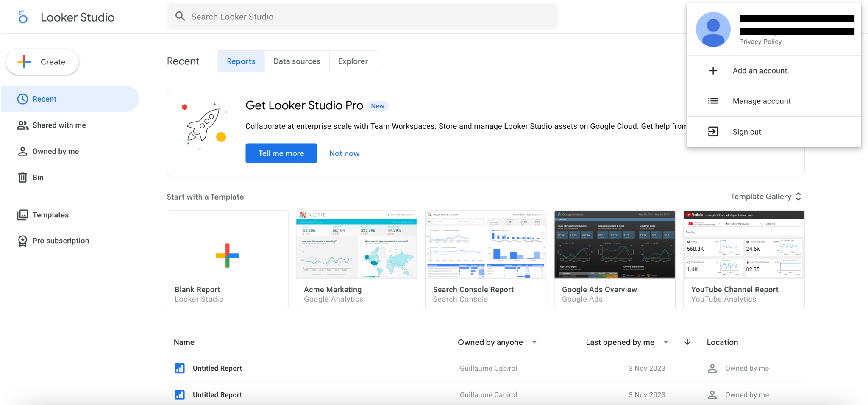Toggle the sort order arrow for recent reports

pos(687,342)
